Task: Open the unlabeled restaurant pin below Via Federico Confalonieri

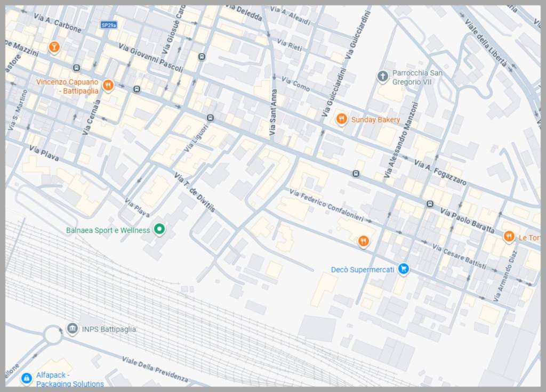Action: coord(364,241)
